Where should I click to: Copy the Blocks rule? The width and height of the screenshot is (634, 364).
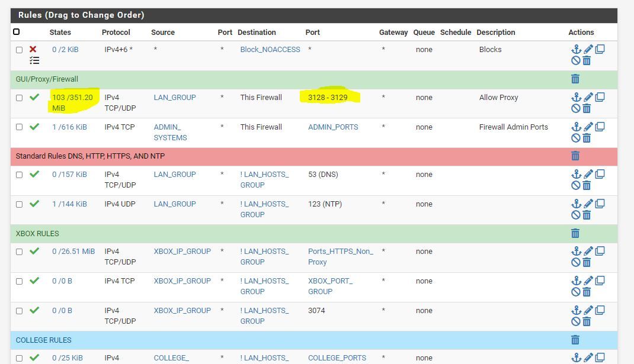click(600, 49)
